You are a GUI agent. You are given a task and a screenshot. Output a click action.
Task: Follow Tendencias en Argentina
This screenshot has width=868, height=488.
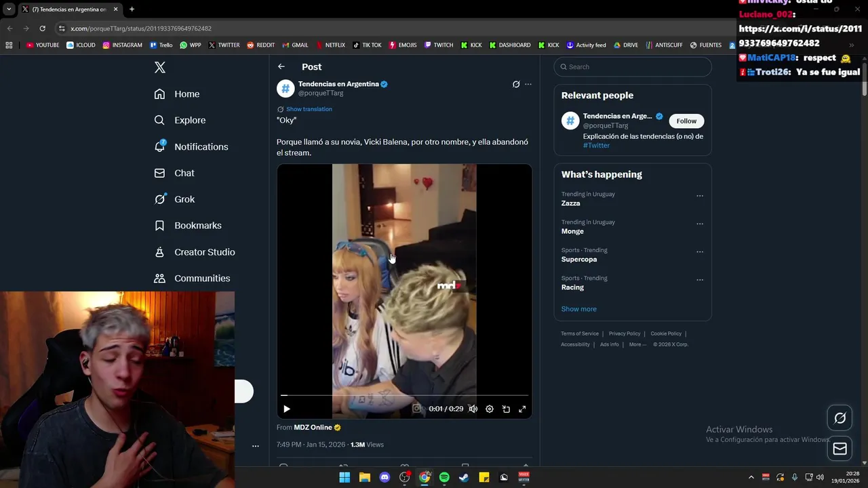[686, 121]
